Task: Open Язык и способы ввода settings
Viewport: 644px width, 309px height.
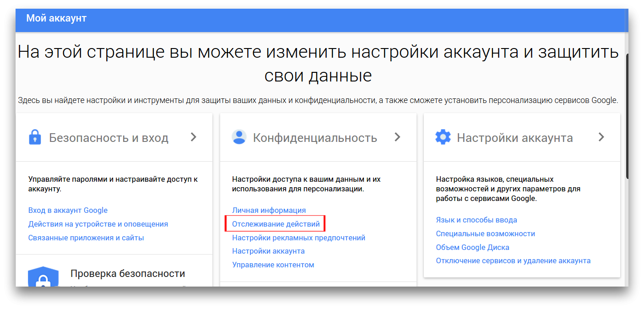Action: (x=476, y=220)
